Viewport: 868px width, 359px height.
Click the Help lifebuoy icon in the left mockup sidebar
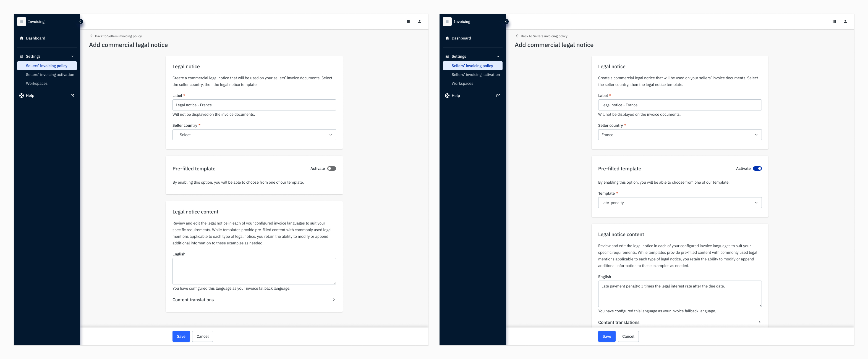pyautogui.click(x=22, y=96)
